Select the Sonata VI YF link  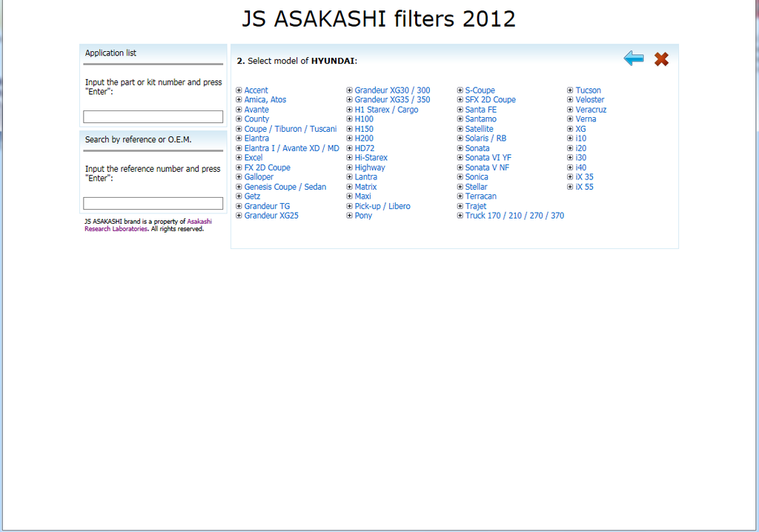488,157
